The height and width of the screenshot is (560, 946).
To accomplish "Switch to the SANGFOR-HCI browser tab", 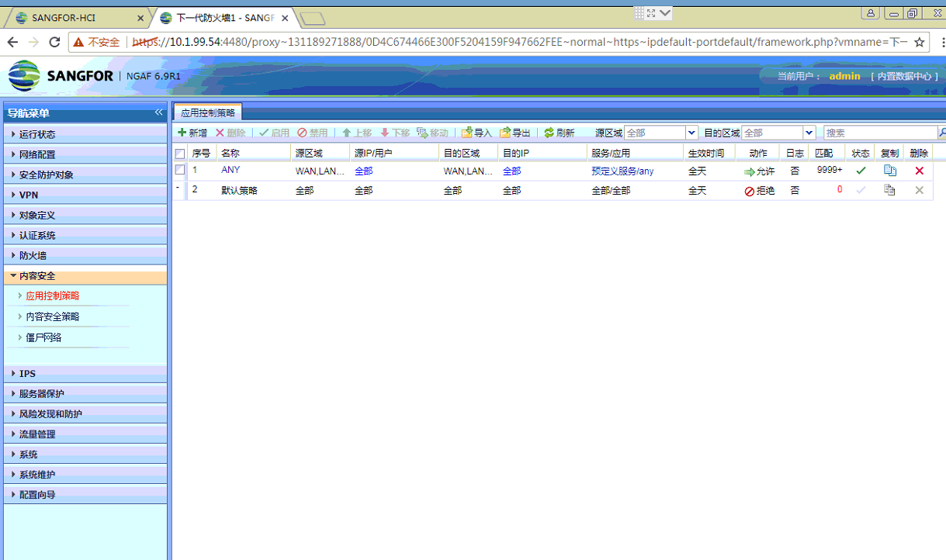I will (78, 18).
